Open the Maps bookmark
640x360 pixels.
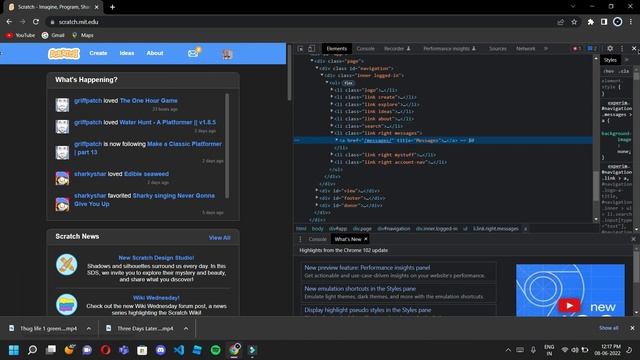82,36
